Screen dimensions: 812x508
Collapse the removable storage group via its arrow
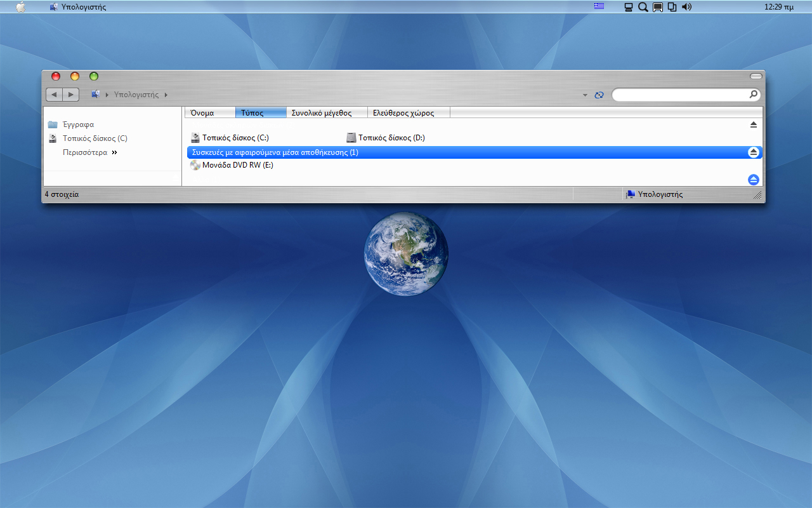click(x=754, y=152)
